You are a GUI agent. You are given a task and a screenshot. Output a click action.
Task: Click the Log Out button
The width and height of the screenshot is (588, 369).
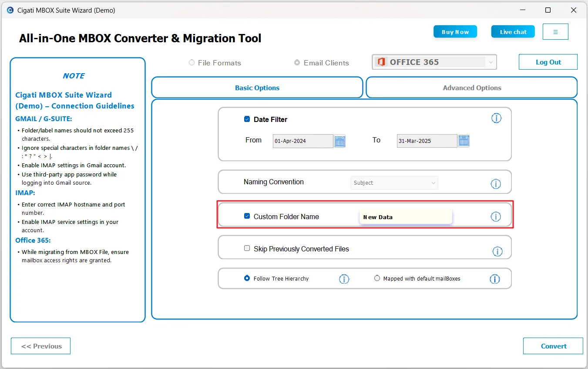(x=548, y=62)
